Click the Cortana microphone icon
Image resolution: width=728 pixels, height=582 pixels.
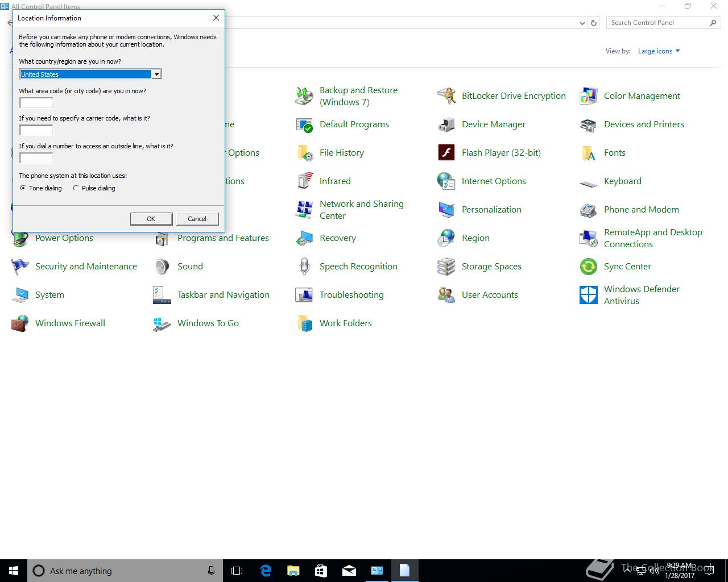[212, 571]
